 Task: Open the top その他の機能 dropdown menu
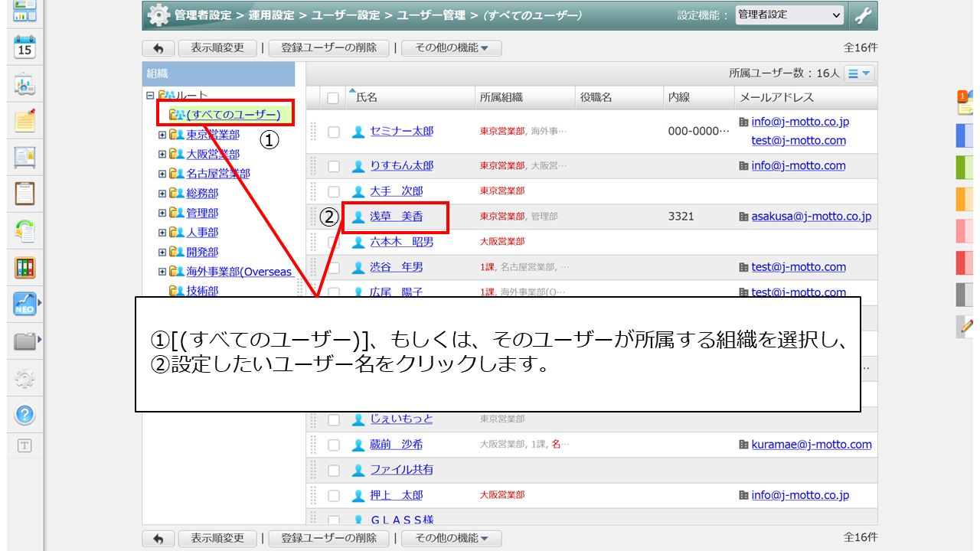click(x=451, y=48)
